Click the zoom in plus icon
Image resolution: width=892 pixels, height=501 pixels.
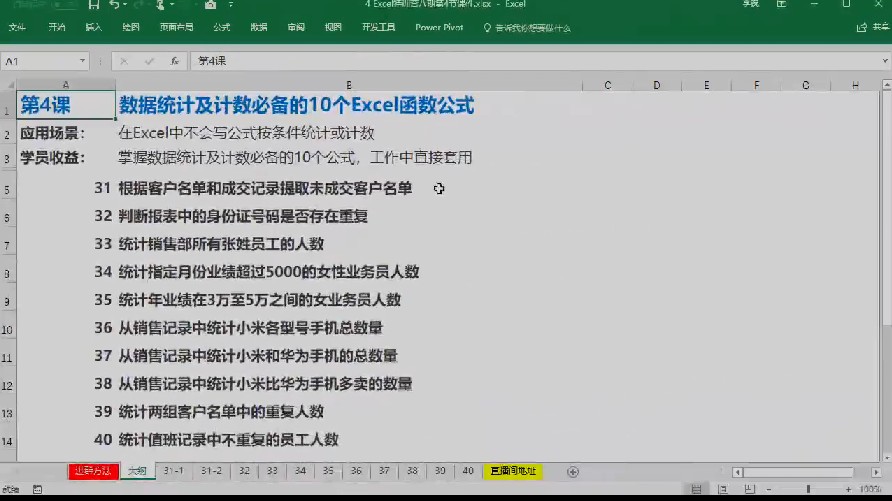848,489
